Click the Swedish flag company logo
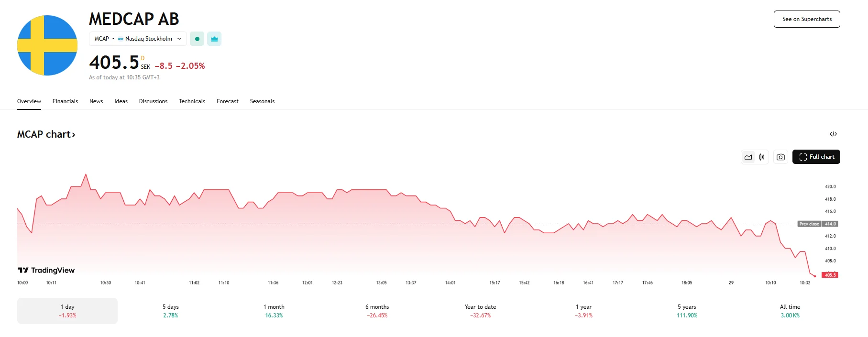Image resolution: width=868 pixels, height=337 pixels. pyautogui.click(x=47, y=45)
